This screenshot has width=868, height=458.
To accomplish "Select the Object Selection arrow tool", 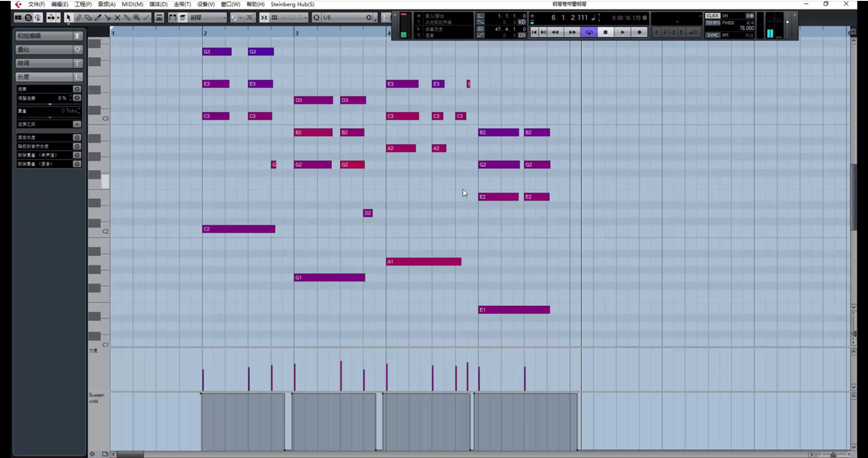I will tap(68, 18).
